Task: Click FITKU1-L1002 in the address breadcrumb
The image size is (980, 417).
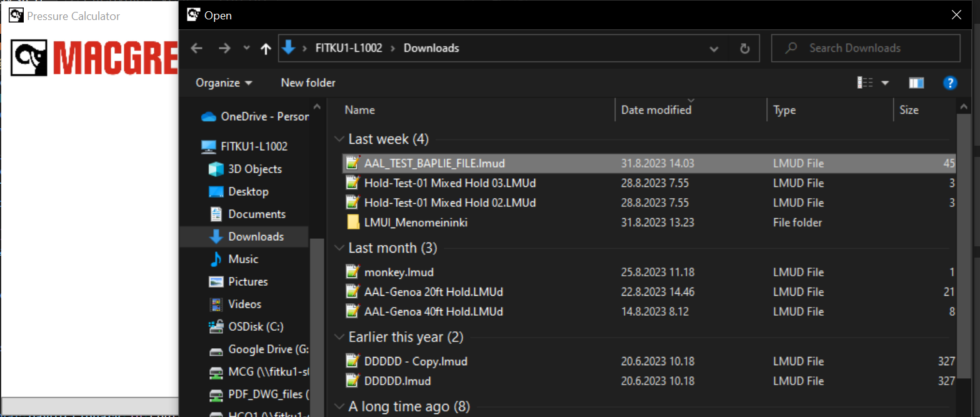Action: pyautogui.click(x=348, y=48)
